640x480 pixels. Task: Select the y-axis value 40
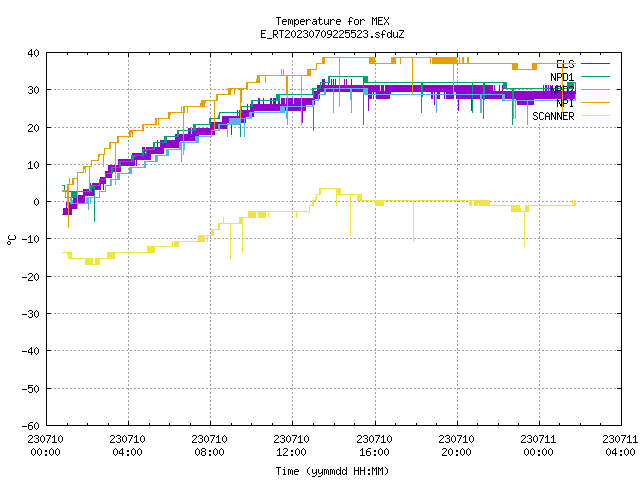[x=33, y=53]
